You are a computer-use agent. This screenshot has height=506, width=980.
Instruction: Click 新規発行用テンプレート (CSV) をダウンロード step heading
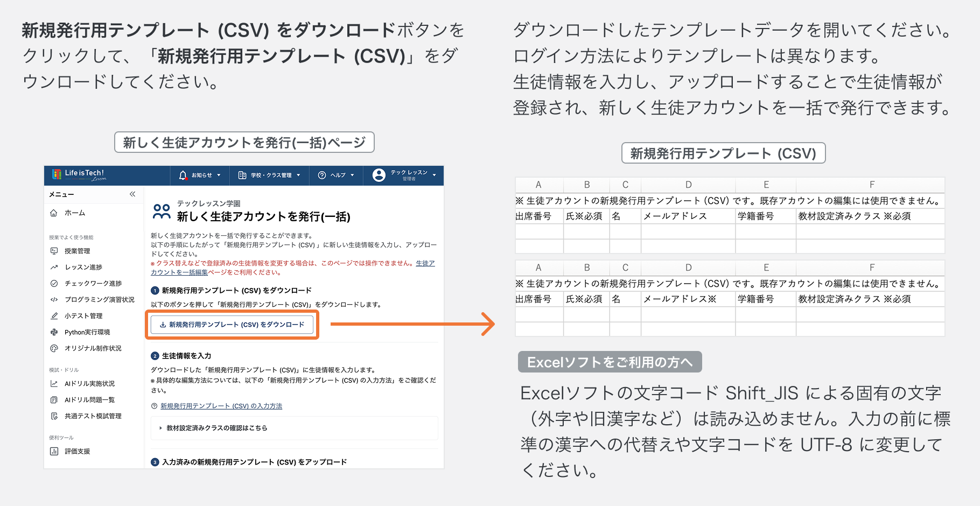(237, 290)
